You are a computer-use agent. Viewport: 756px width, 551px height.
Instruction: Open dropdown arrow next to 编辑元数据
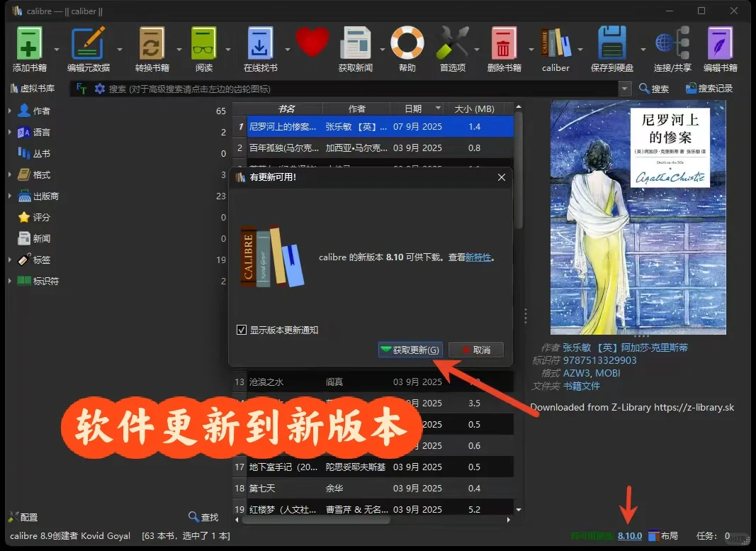pyautogui.click(x=120, y=49)
